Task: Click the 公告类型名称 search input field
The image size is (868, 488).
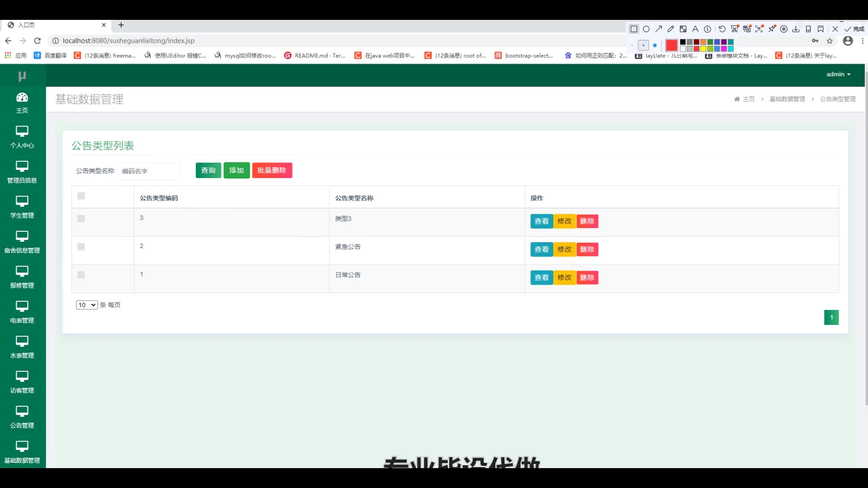Action: 148,171
